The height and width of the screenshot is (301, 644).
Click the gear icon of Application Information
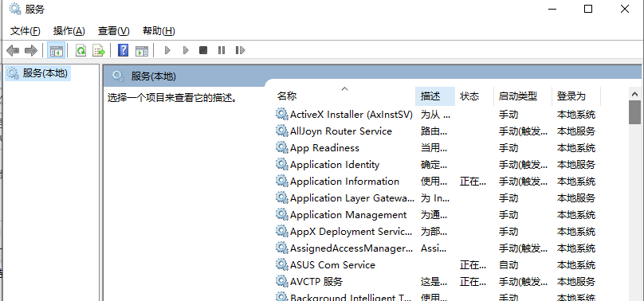click(282, 182)
